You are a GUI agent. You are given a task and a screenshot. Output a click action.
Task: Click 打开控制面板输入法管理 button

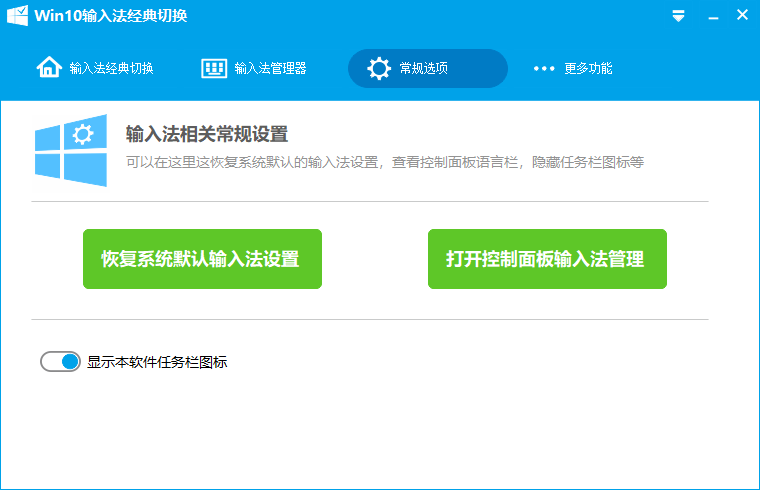point(547,259)
